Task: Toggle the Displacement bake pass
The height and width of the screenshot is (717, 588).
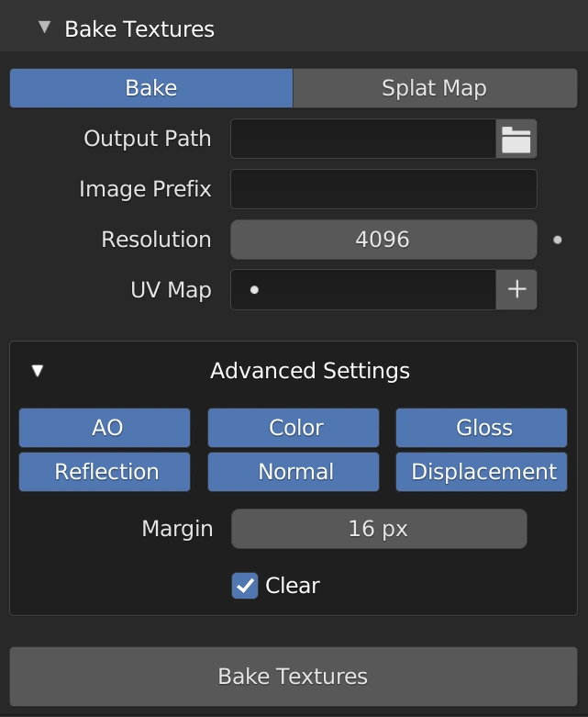Action: 482,472
